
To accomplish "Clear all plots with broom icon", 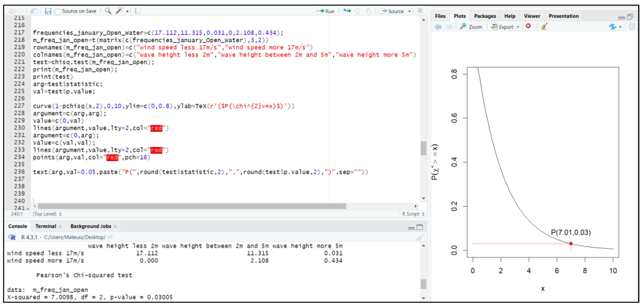I will [544, 26].
